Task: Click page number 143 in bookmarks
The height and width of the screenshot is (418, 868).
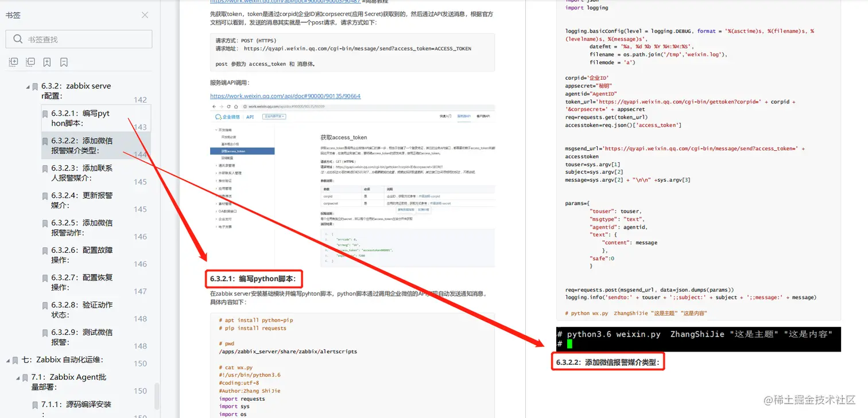Action: (140, 127)
